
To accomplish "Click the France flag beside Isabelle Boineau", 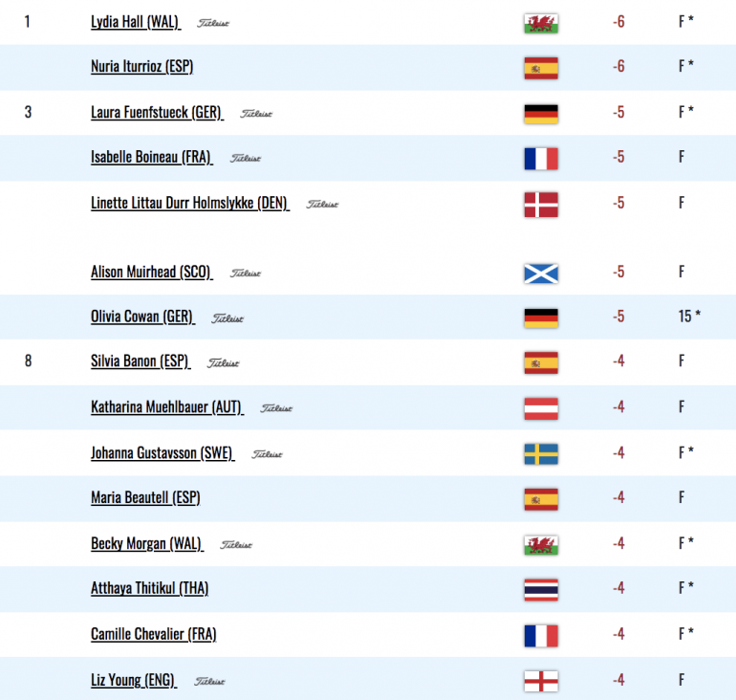I will pos(541,159).
